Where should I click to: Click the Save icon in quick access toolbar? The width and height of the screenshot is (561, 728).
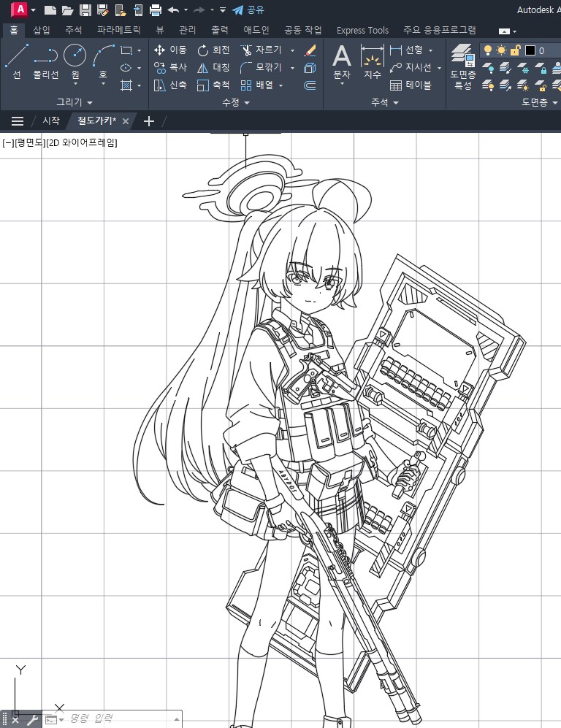[85, 9]
